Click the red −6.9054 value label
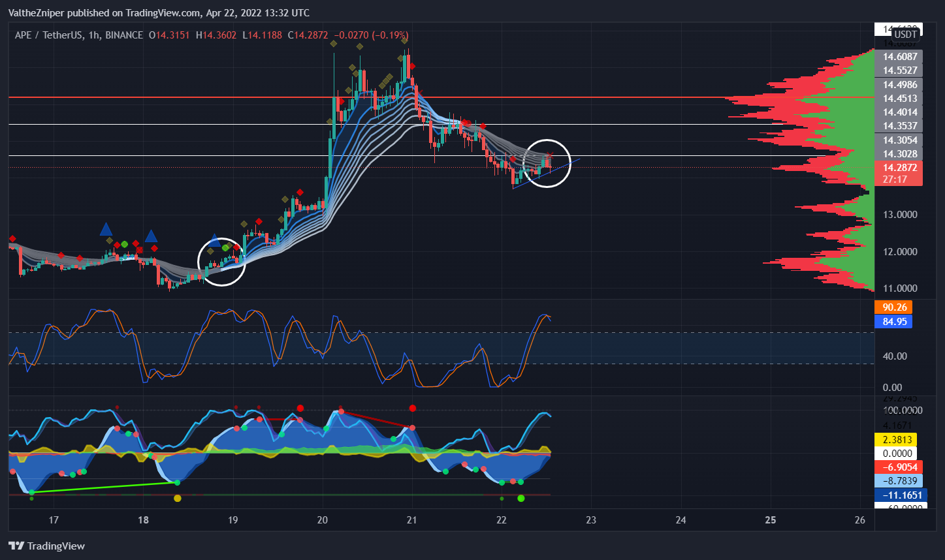This screenshot has width=945, height=560. 899,467
